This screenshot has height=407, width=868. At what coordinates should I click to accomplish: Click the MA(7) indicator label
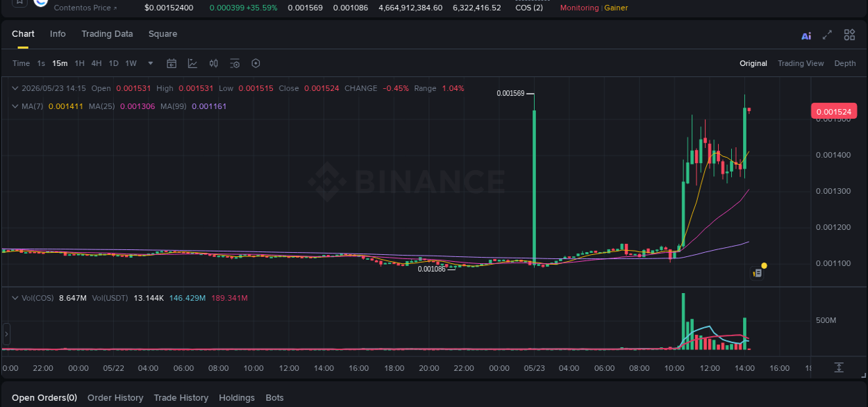point(32,106)
